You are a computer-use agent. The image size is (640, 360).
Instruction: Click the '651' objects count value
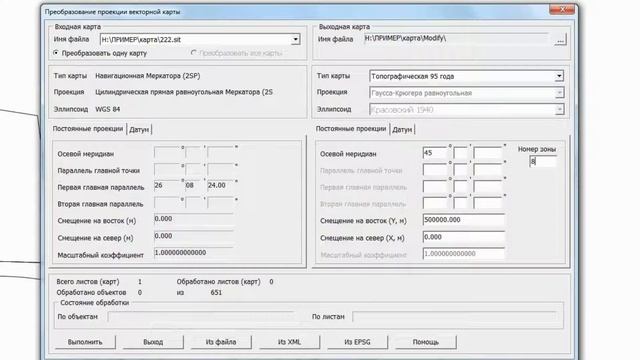point(216,293)
